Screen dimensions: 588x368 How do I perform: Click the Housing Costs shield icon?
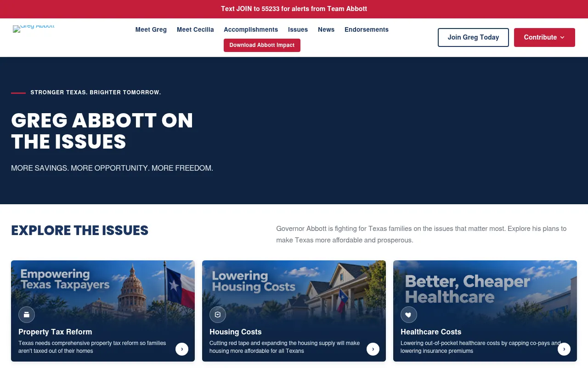218,315
